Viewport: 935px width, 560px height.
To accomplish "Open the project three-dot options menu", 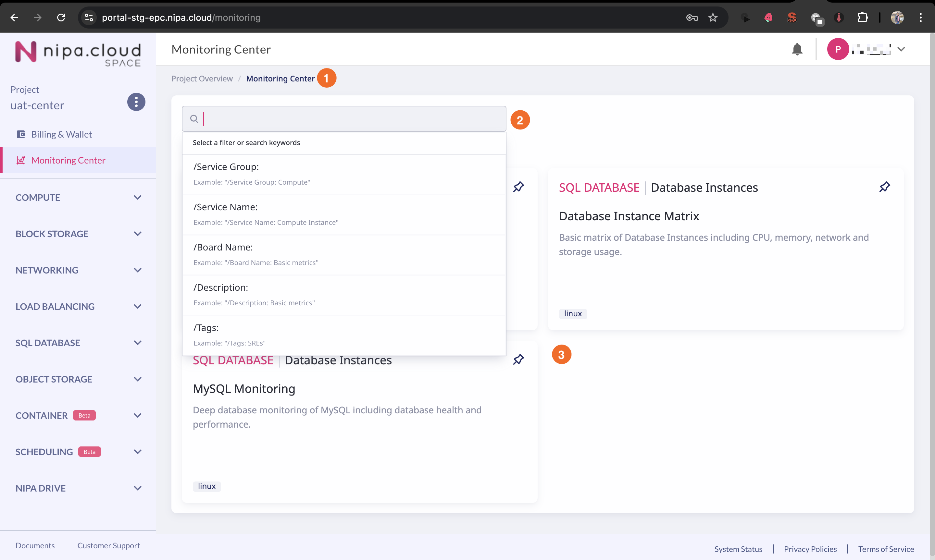I will pos(136,102).
